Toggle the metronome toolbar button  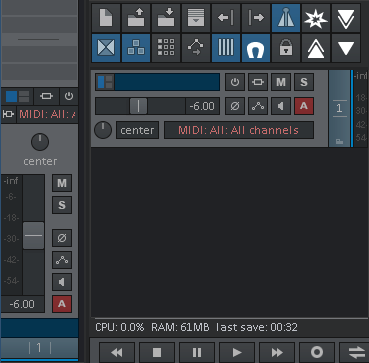[286, 18]
